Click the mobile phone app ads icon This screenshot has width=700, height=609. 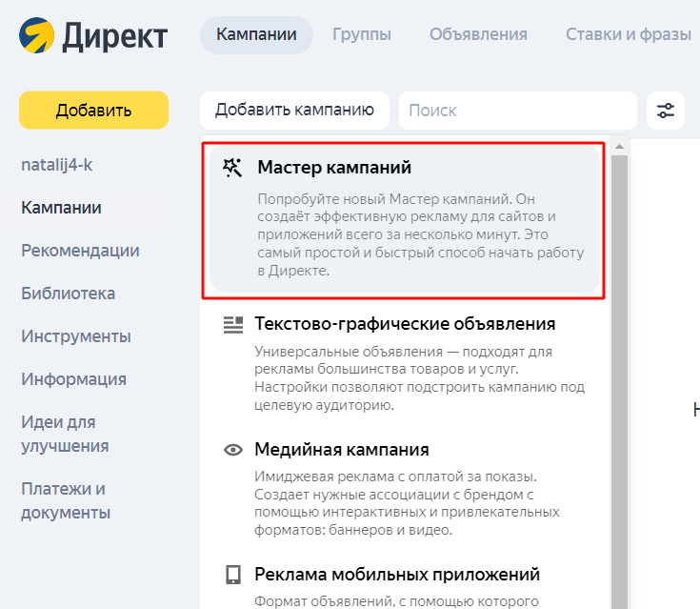point(232,575)
